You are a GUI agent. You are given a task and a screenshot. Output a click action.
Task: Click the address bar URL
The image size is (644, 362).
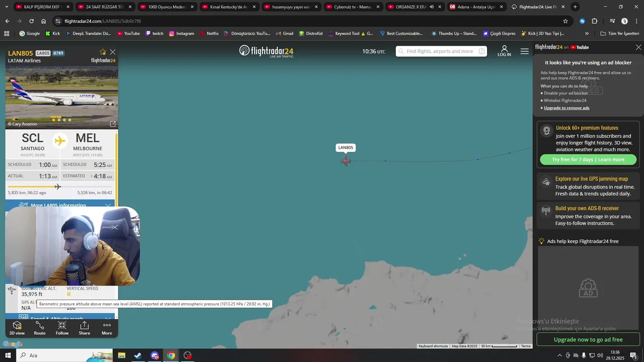pos(103,21)
